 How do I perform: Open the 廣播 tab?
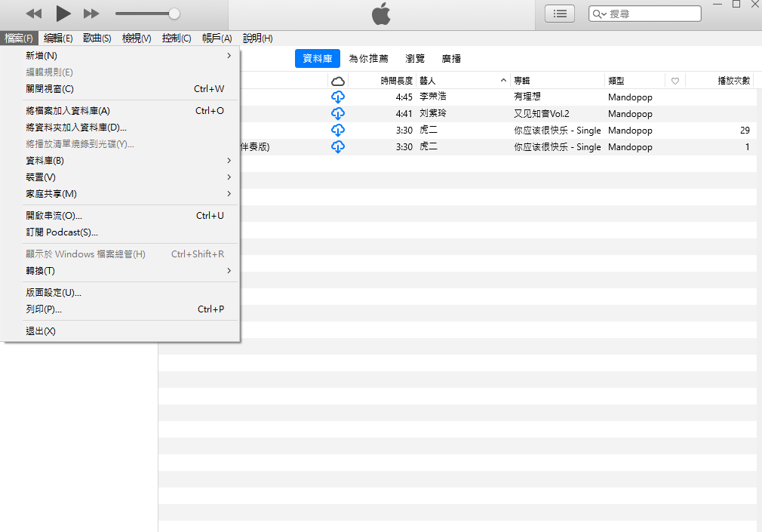point(451,59)
